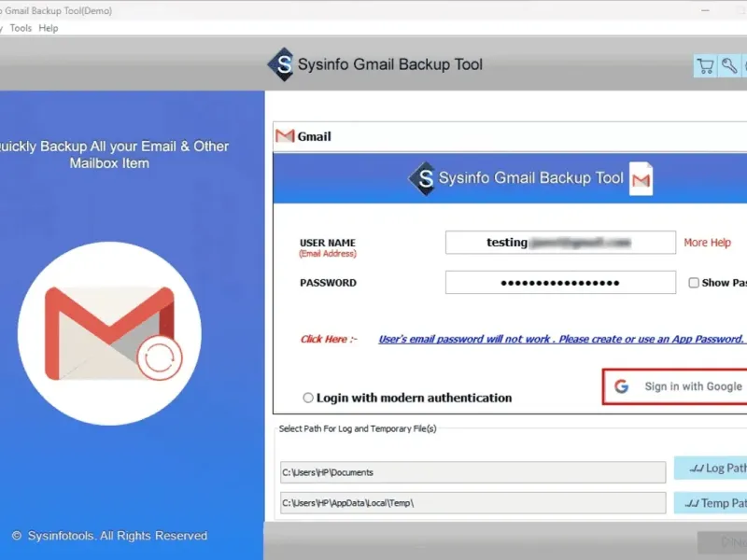Click the Gmail envelope icon beside Gmail heading
The image size is (747, 560).
click(x=285, y=136)
